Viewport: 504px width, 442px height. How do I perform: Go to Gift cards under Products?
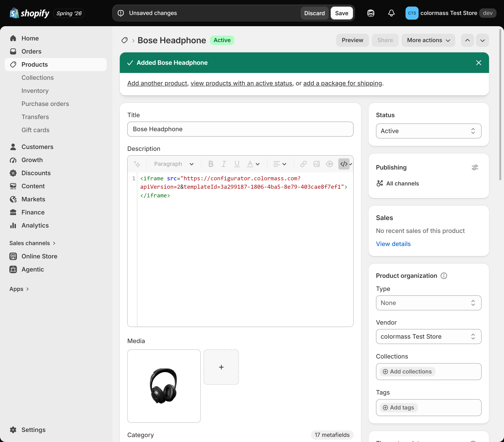click(36, 130)
